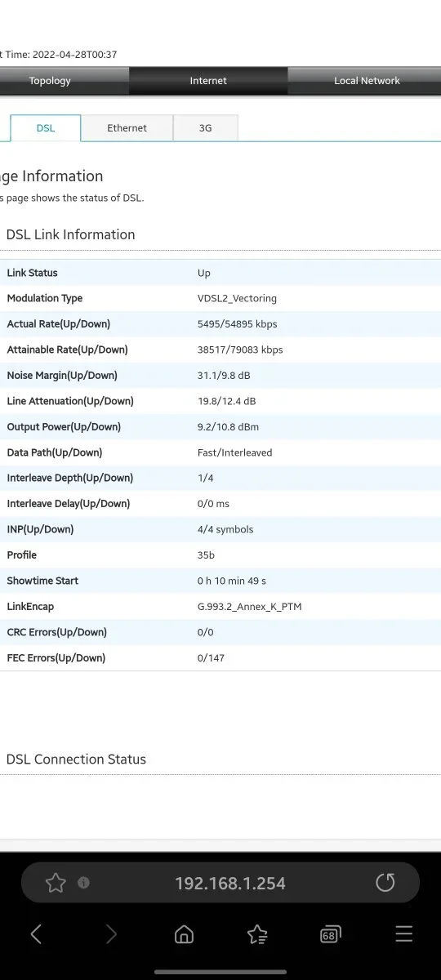Open the 3G tab
The image size is (441, 980).
click(x=205, y=128)
